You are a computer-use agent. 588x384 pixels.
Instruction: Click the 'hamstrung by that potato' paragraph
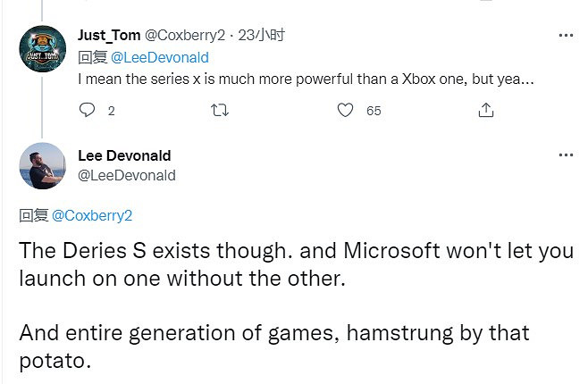click(273, 346)
